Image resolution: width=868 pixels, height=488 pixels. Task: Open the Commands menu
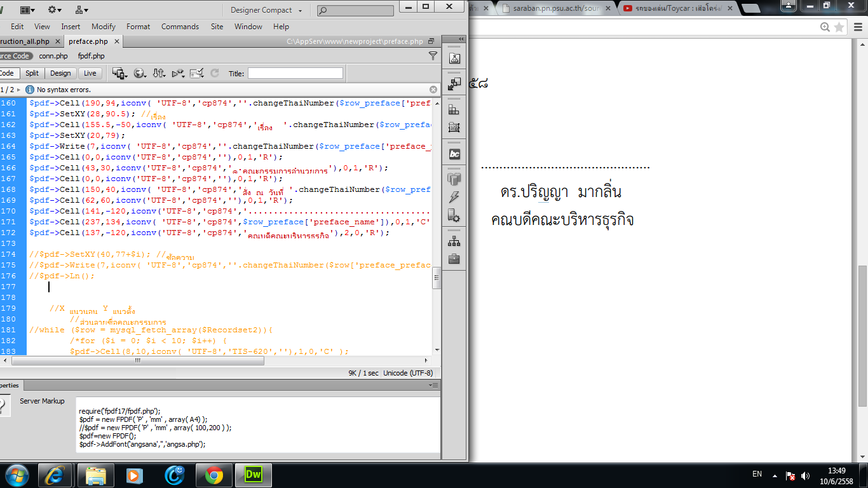click(x=180, y=27)
